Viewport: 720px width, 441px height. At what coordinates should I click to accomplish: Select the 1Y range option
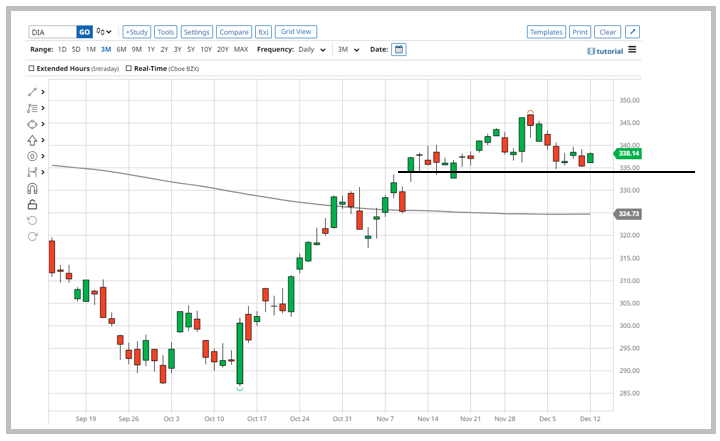tap(151, 49)
